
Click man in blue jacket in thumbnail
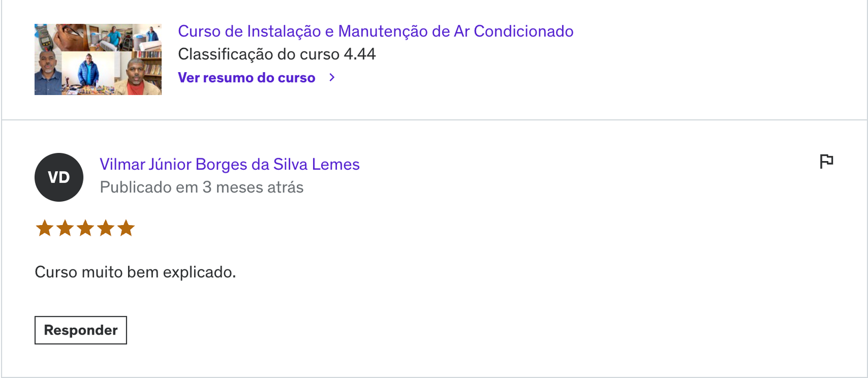coord(89,73)
